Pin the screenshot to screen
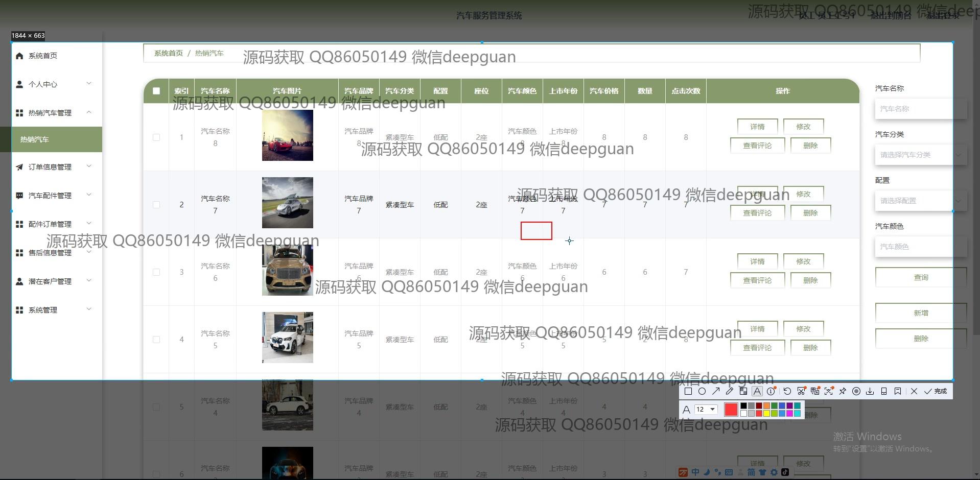The height and width of the screenshot is (480, 980). point(843,391)
